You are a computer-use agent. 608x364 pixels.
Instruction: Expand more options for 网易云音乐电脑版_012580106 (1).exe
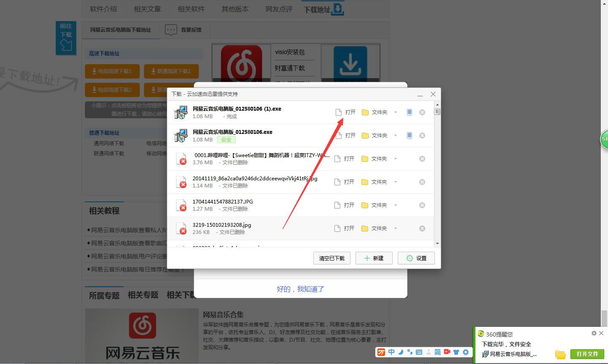396,112
